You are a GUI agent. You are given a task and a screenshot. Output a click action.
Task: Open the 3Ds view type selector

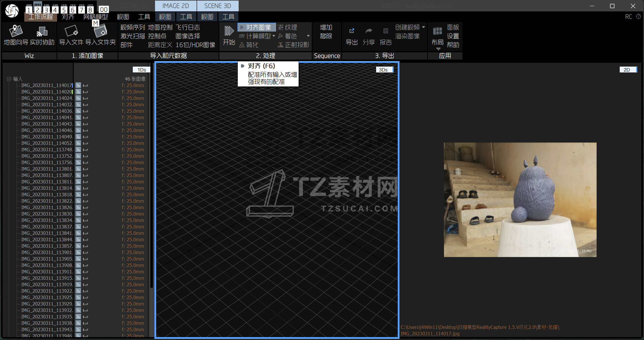click(385, 70)
